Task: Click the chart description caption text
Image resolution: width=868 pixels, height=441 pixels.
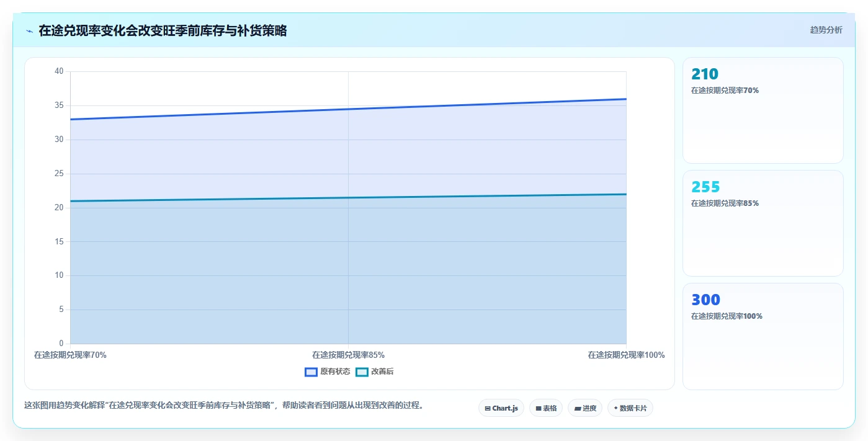Action: [x=224, y=406]
